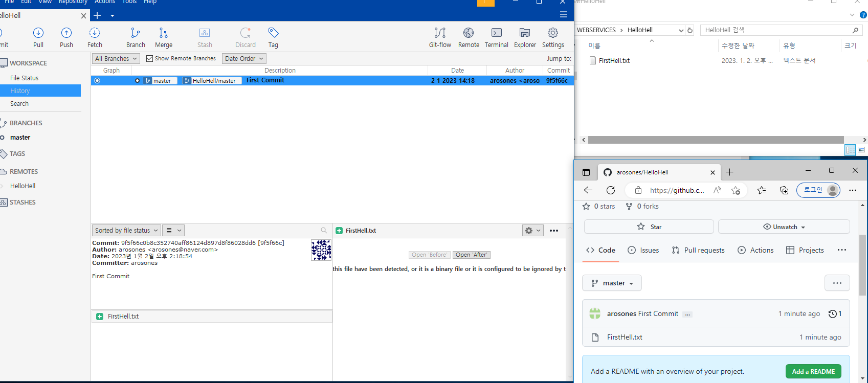Image resolution: width=868 pixels, height=383 pixels.
Task: Switch Explorer to large icons view
Action: click(861, 150)
